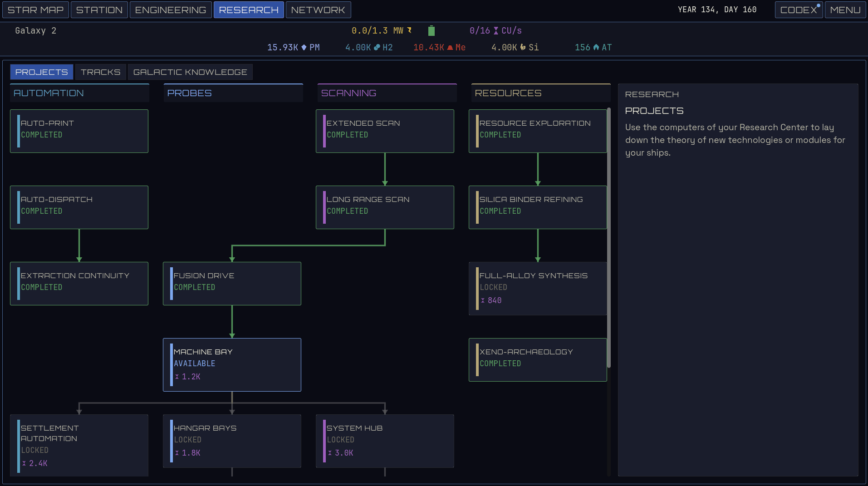
Task: Click the 0.0/1.3 MW power readout
Action: [377, 31]
